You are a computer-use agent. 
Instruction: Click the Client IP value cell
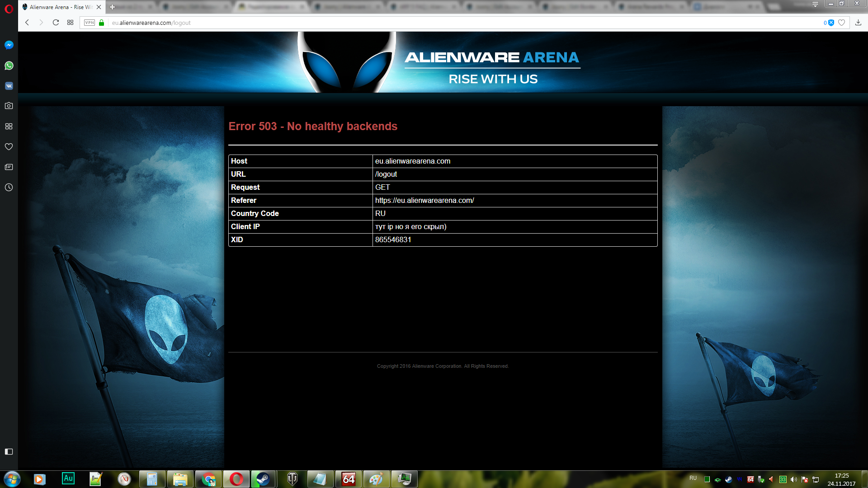[515, 227]
